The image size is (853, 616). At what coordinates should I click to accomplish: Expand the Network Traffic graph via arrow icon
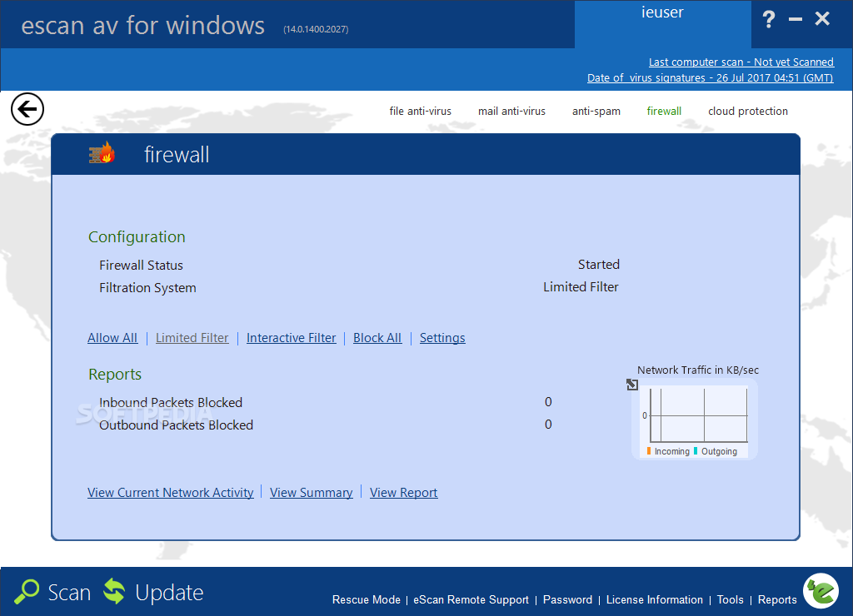631,385
